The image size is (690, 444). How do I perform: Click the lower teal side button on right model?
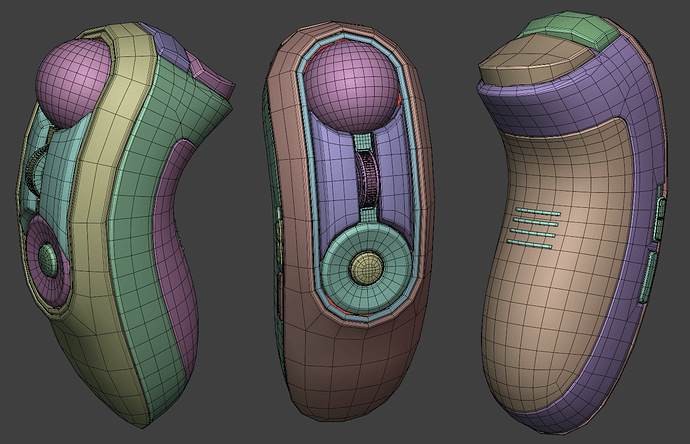point(646,277)
